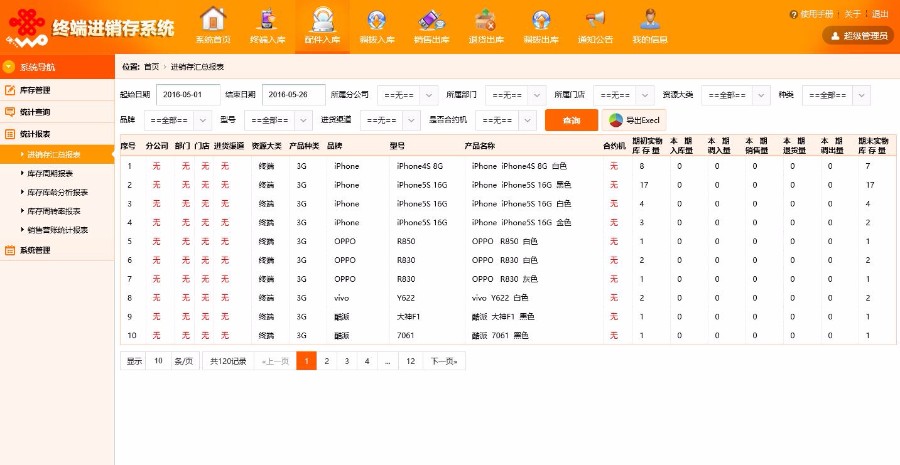This screenshot has height=465, width=900.
Task: Click model cell R850
Action: 406,242
